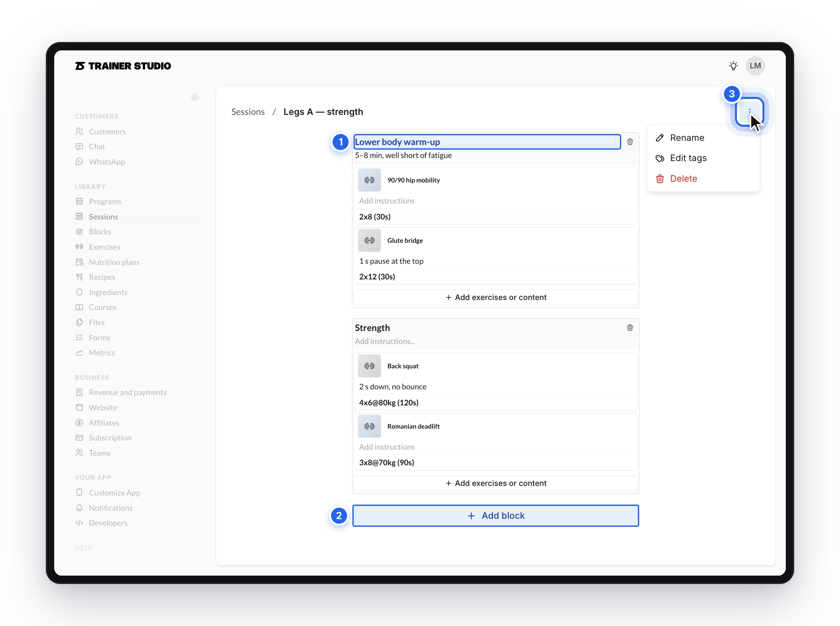Click the Customers people icon in sidebar

79,131
